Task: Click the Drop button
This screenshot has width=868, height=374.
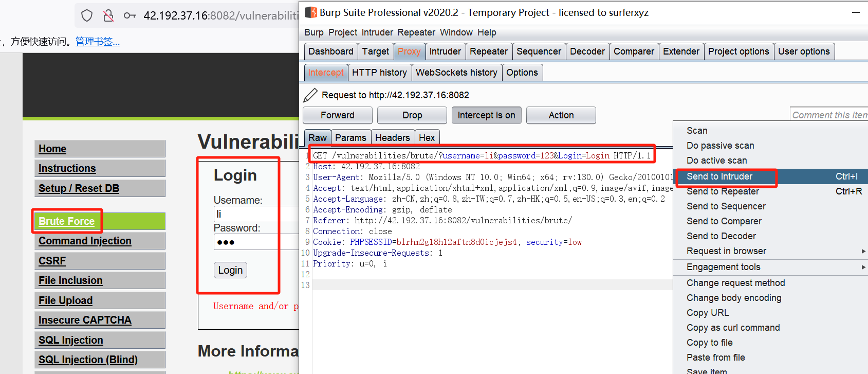Action: (x=412, y=115)
